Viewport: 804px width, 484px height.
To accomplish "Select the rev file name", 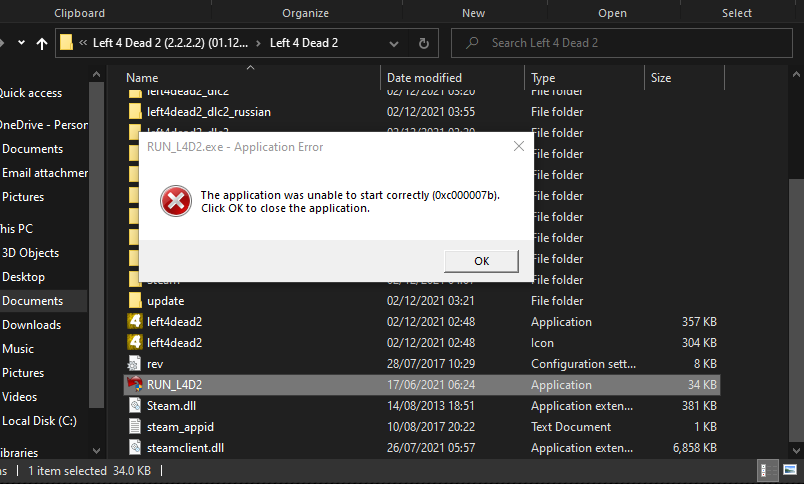I will coord(155,364).
